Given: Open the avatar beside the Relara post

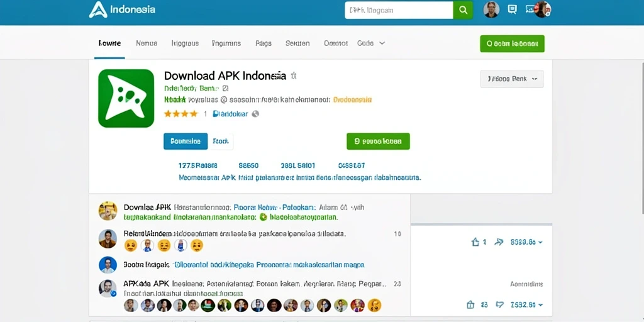Looking at the screenshot, I should click(108, 238).
